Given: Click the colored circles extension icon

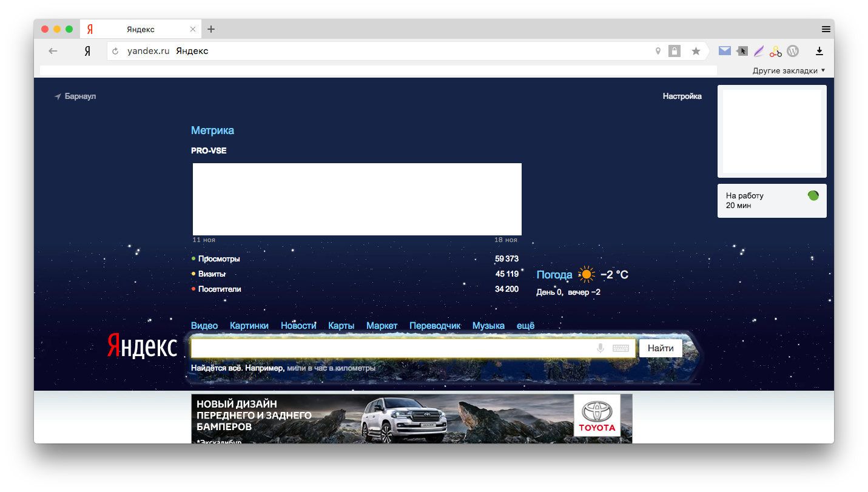Looking at the screenshot, I should [775, 51].
